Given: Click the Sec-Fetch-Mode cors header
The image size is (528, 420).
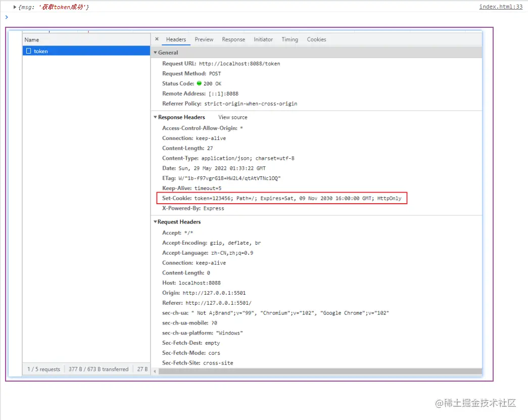Looking at the screenshot, I should click(191, 353).
